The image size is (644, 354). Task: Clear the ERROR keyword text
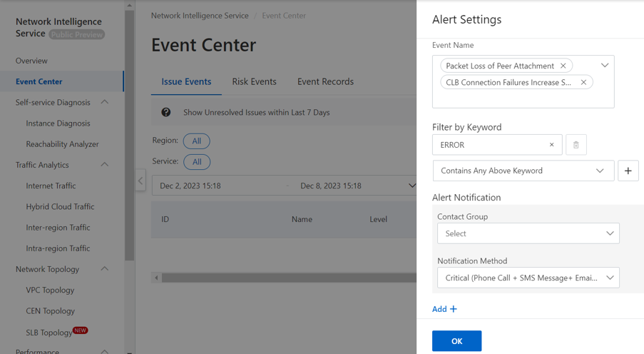[x=551, y=145]
